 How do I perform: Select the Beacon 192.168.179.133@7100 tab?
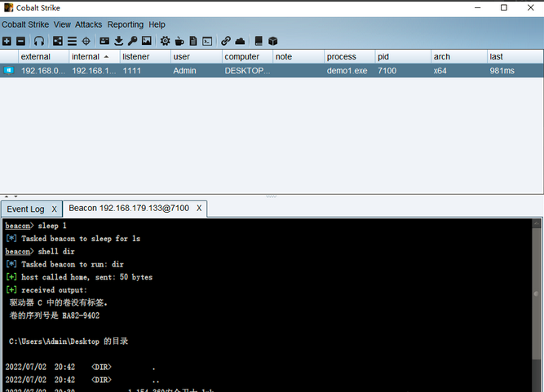[x=129, y=209]
